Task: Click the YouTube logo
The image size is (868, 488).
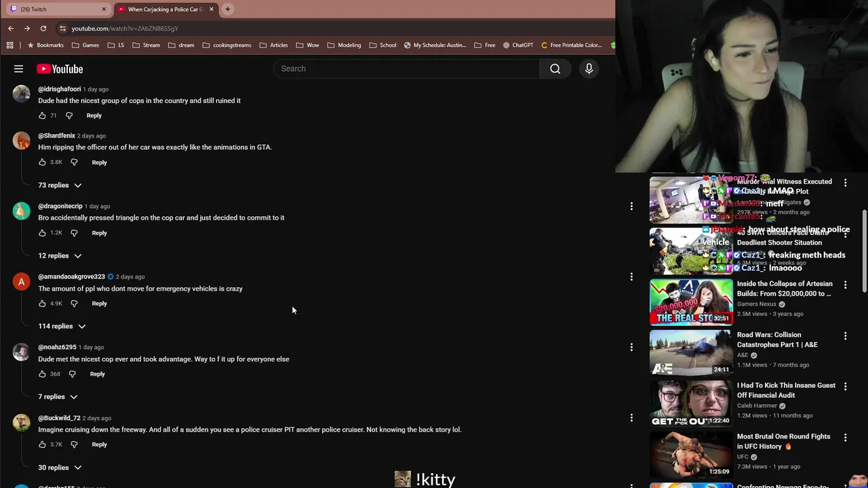Action: pos(60,68)
